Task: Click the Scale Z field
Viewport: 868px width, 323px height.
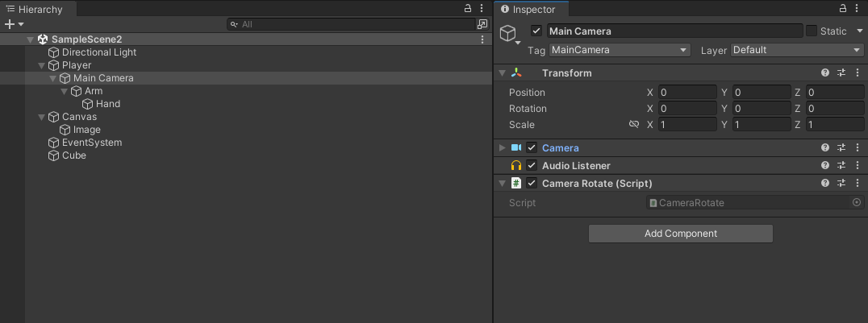Action: 835,124
